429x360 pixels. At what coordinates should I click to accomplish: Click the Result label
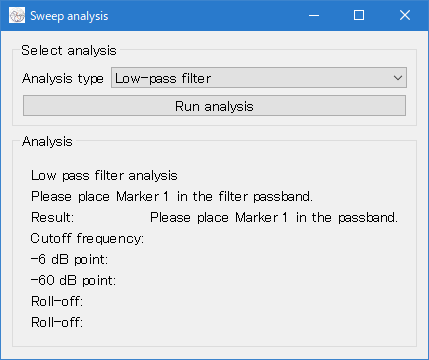(x=52, y=217)
